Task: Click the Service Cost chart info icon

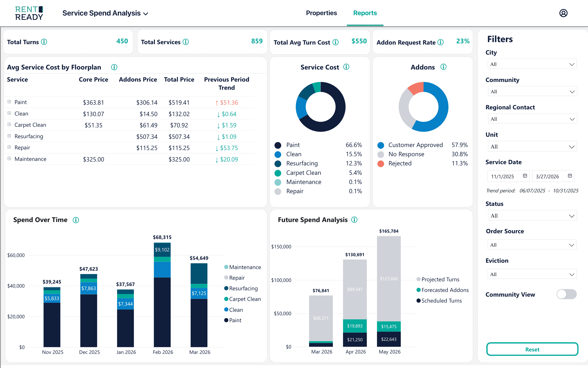Action: 346,67
